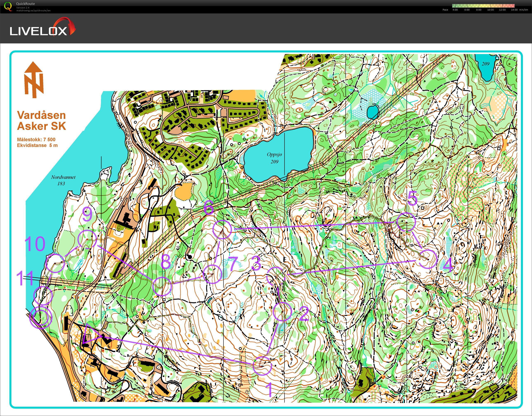Click the 14:00 pace scale label
The image size is (532, 416).
click(x=514, y=10)
